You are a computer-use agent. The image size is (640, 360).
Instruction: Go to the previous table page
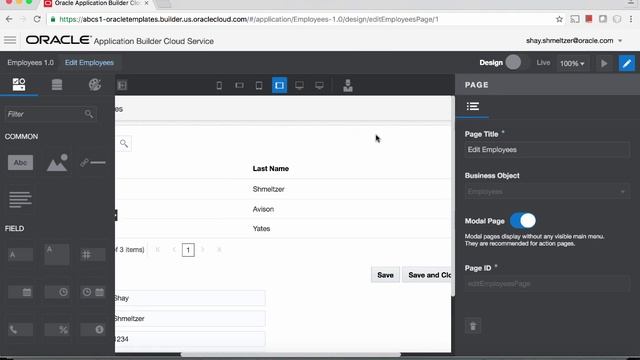[x=174, y=250]
